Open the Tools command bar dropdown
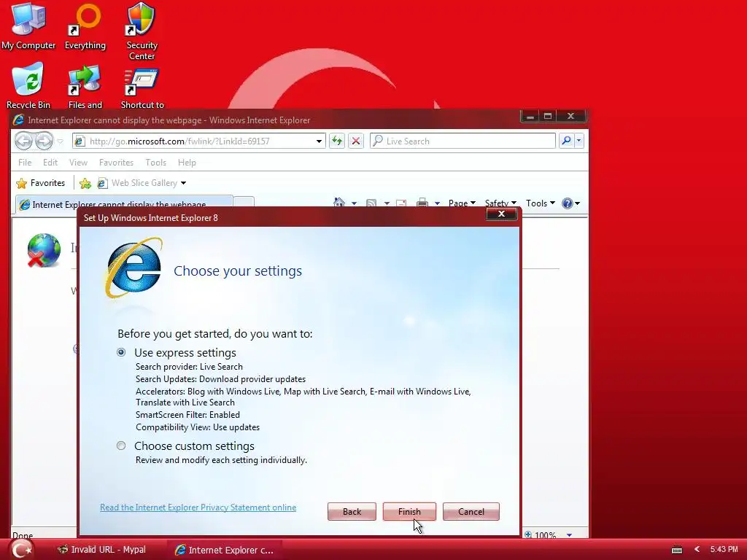 tap(541, 203)
